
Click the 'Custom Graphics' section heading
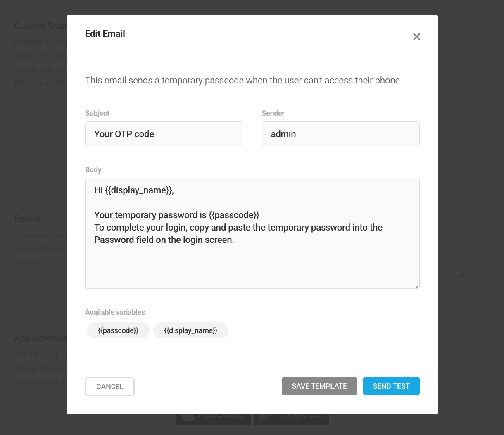(40, 25)
